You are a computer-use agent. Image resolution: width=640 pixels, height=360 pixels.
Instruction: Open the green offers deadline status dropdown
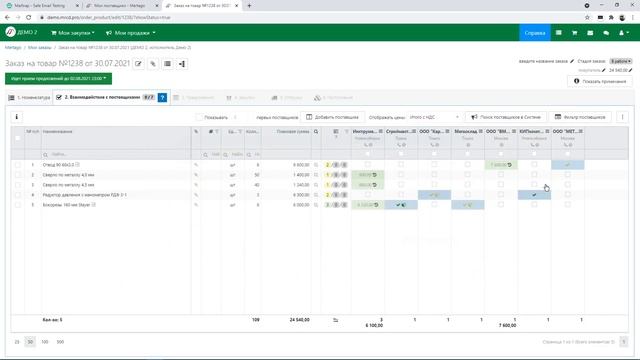click(x=58, y=78)
